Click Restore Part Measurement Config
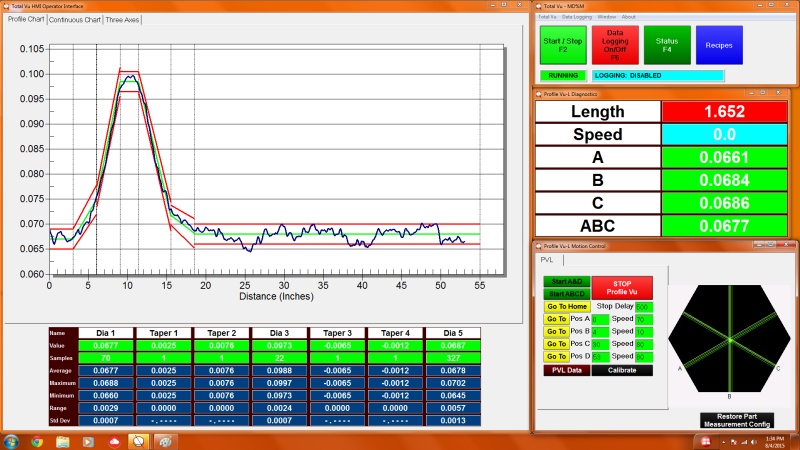The height and width of the screenshot is (450, 800). coord(737,419)
